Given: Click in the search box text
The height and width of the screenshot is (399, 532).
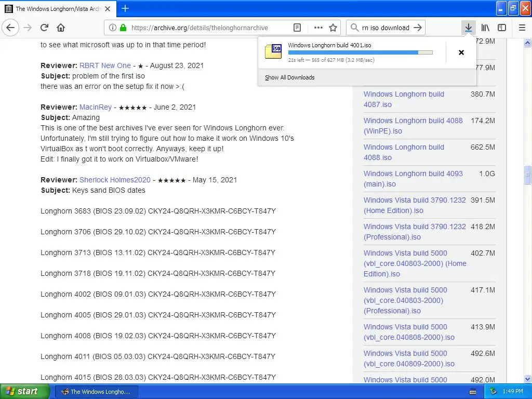Looking at the screenshot, I should point(385,28).
